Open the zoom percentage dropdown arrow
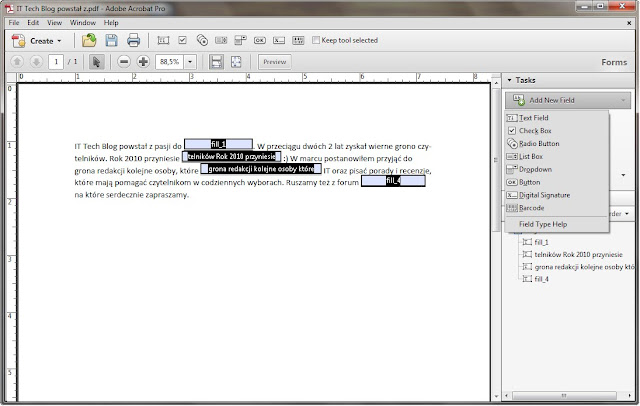 click(x=190, y=62)
